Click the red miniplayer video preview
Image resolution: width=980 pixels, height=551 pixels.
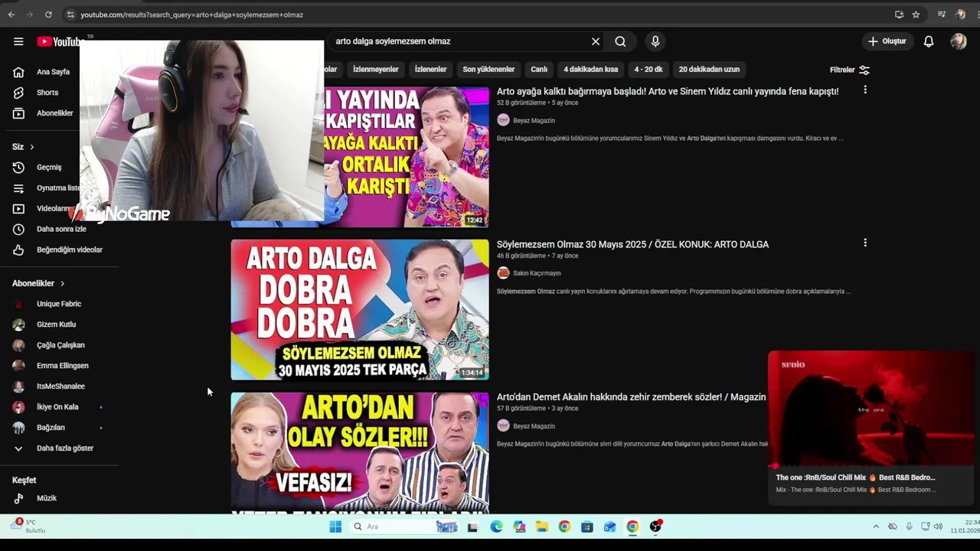coord(871,409)
